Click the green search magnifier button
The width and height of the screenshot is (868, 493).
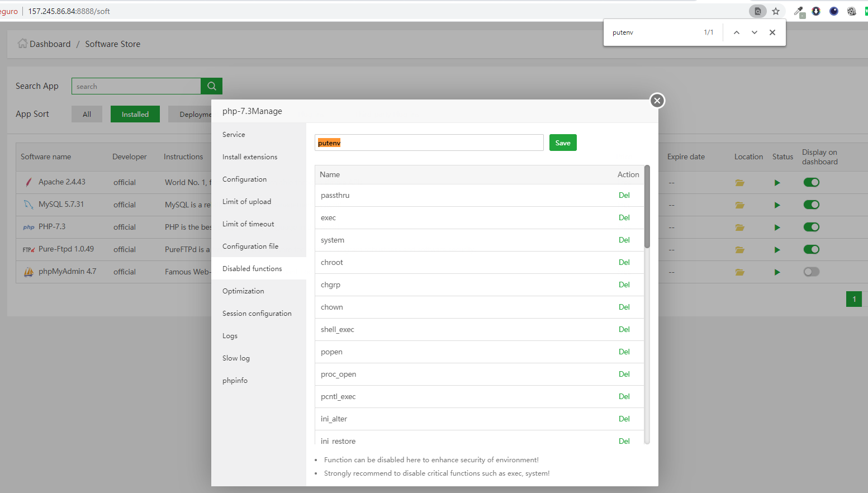212,86
